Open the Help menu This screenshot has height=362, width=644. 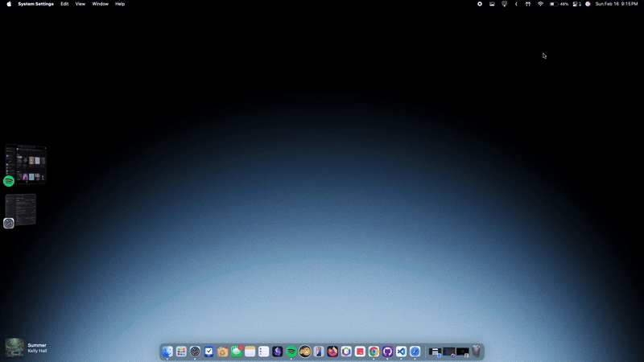tap(120, 4)
